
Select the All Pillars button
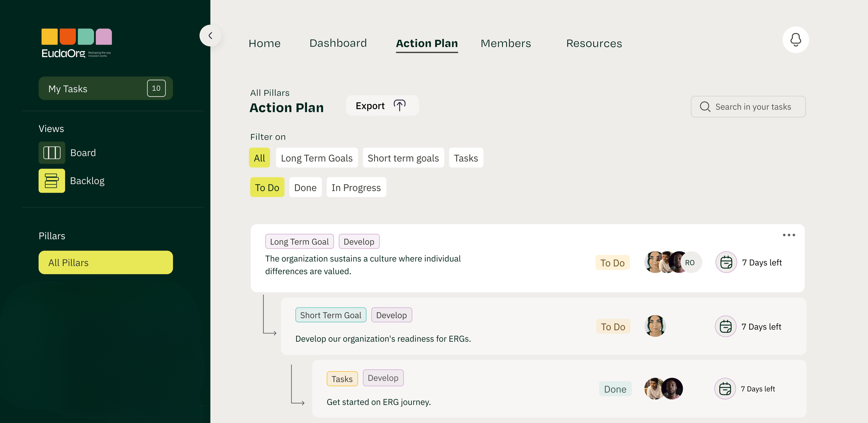106,262
